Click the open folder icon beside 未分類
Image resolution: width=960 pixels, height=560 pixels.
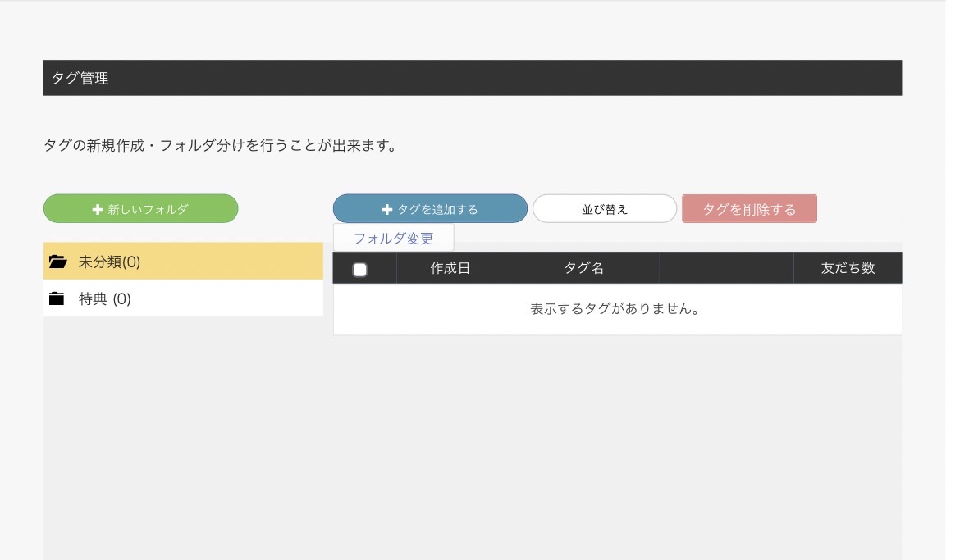[57, 262]
